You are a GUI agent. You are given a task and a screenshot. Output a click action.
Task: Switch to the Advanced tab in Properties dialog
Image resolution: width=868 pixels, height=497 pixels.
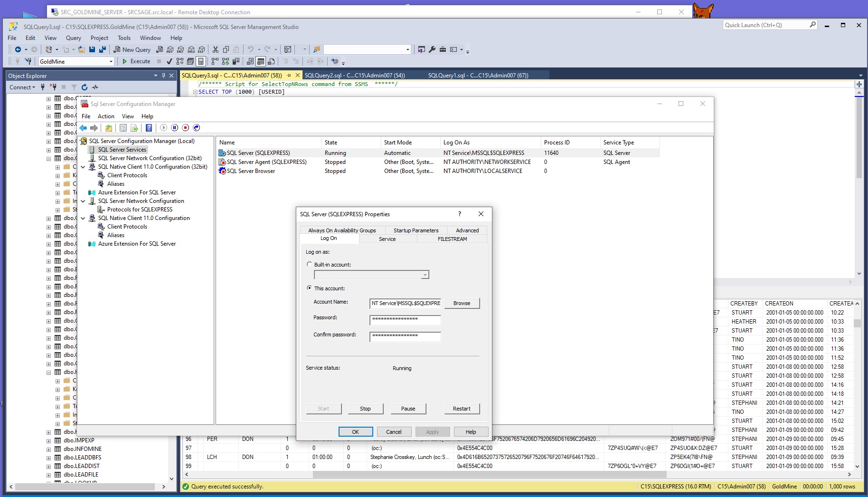(x=467, y=230)
